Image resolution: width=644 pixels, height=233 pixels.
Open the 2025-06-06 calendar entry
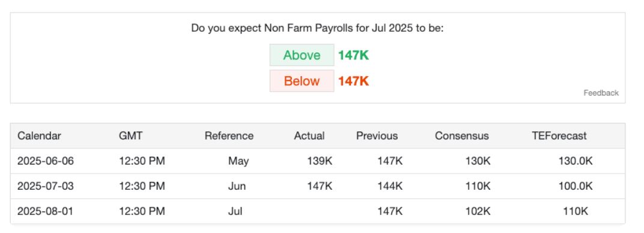coord(46,161)
